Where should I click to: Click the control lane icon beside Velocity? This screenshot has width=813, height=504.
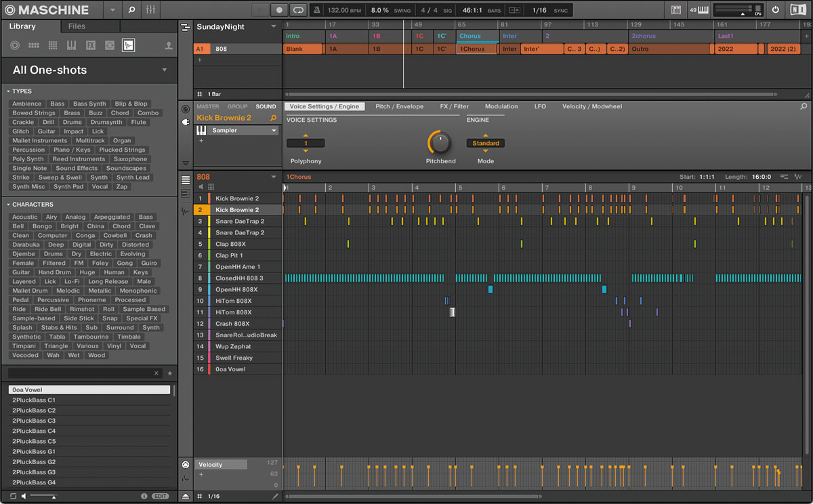[186, 465]
